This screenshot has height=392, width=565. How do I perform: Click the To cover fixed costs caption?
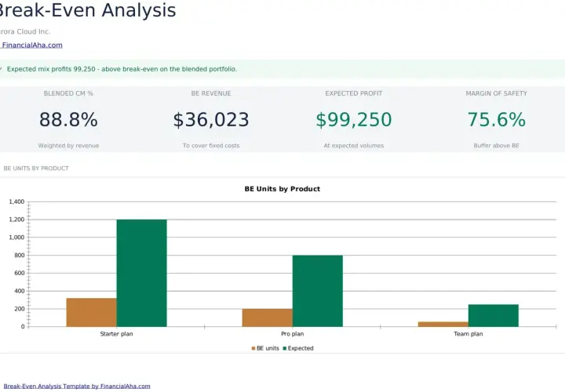pos(211,145)
